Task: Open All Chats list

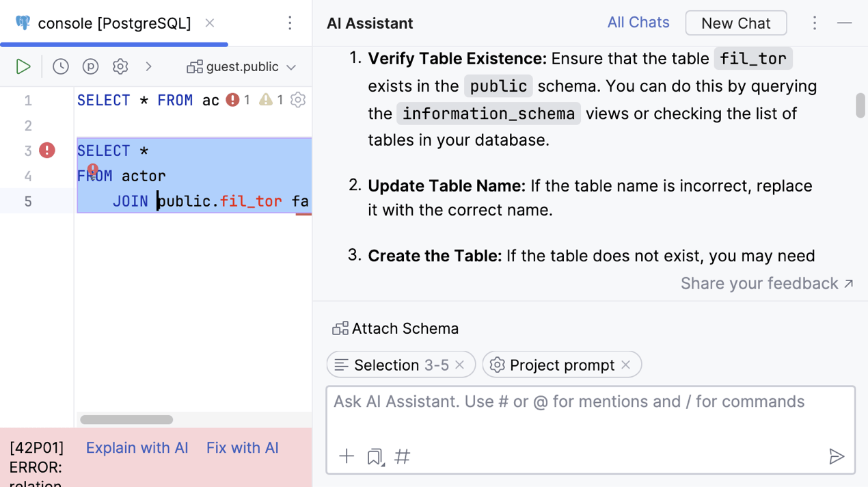Action: coord(638,23)
